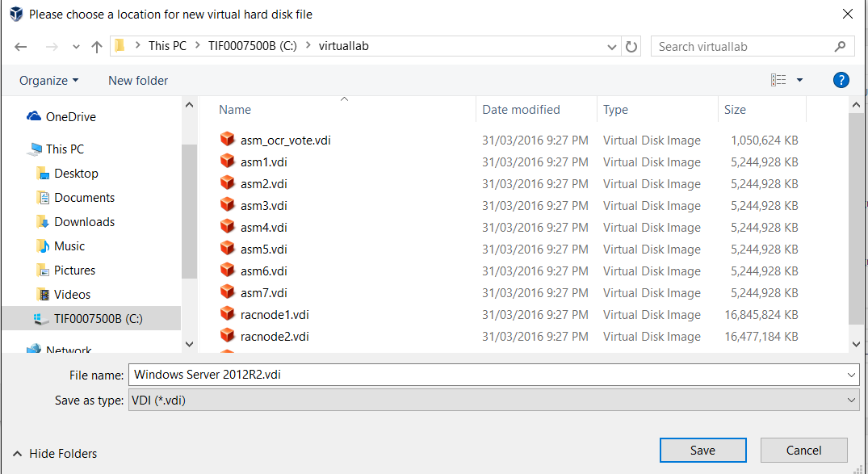Click the Back navigation arrow
Screen dimensions: 868x474
coord(21,47)
